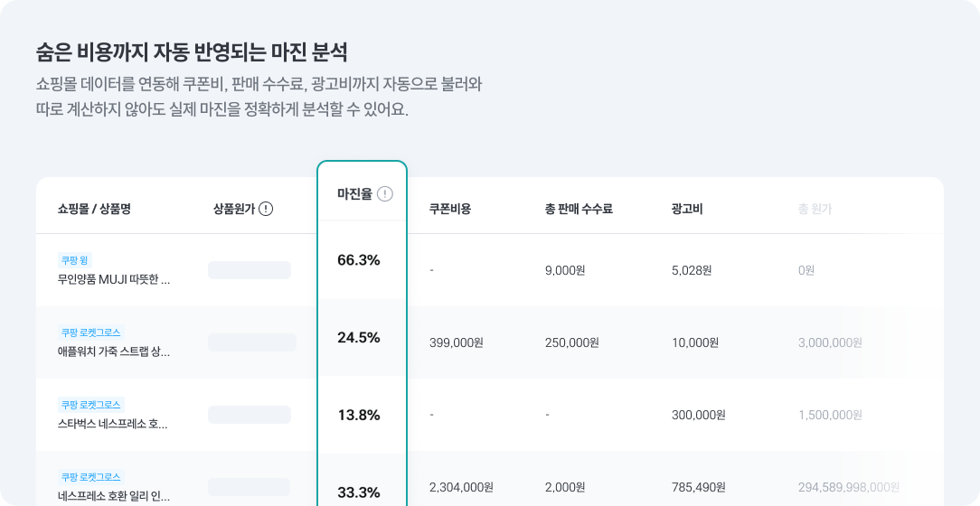
Task: Open the 스타벅스 네스프레소 product name
Action: click(x=114, y=424)
